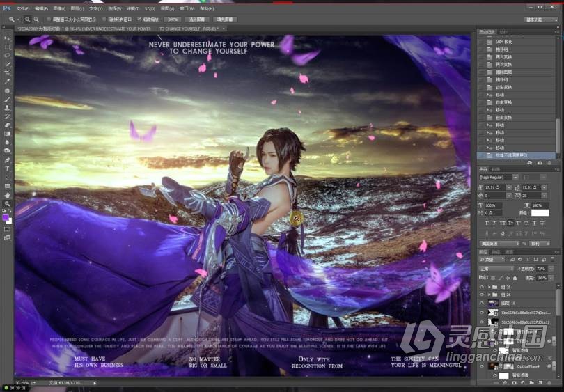
Task: Click zoom in magnifier in options bar
Action: click(x=27, y=19)
